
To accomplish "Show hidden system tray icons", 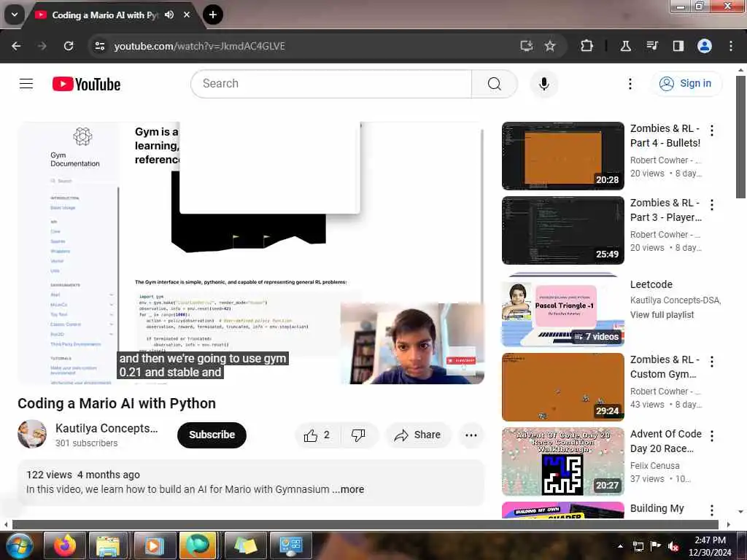I will point(620,546).
